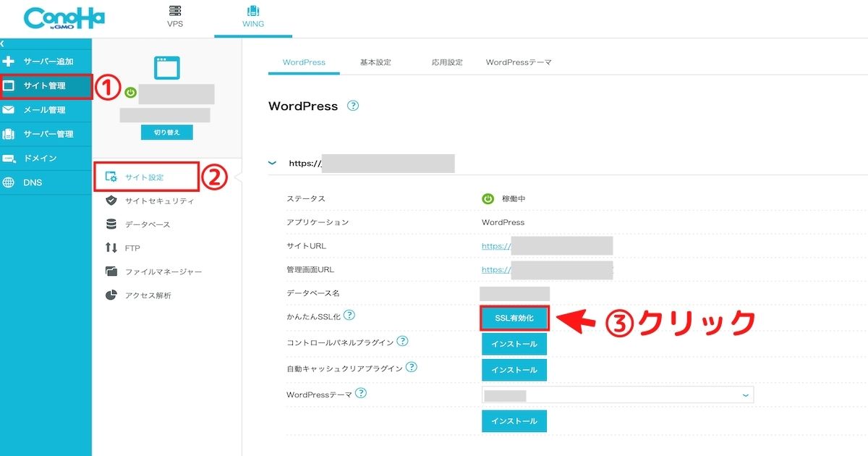Open the ドメイン icon in the sidebar
868x456 pixels.
click(x=9, y=159)
